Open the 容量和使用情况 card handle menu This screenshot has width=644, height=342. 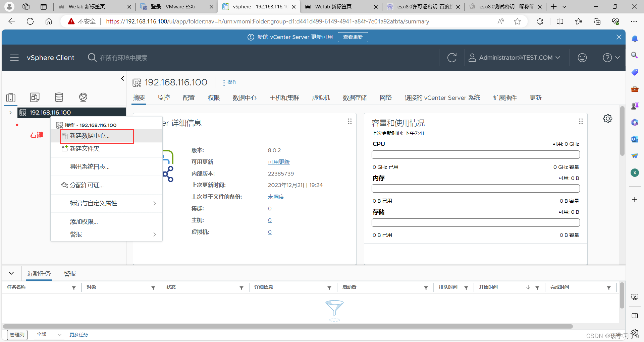click(x=581, y=121)
